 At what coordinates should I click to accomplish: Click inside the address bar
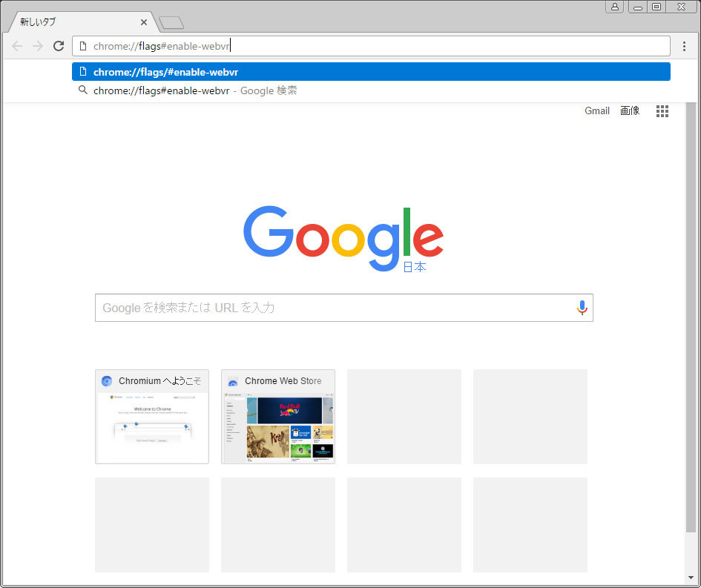[371, 46]
